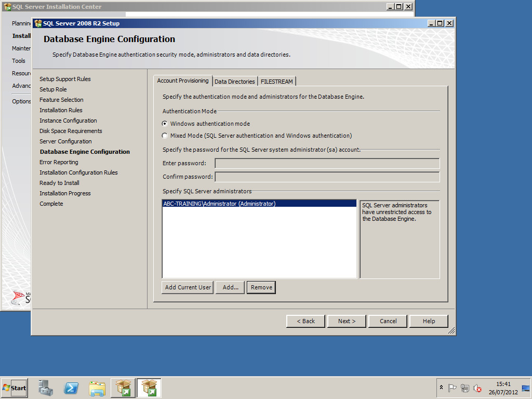The width and height of the screenshot is (532, 399).
Task: Click the Installation Progress step
Action: coord(65,193)
